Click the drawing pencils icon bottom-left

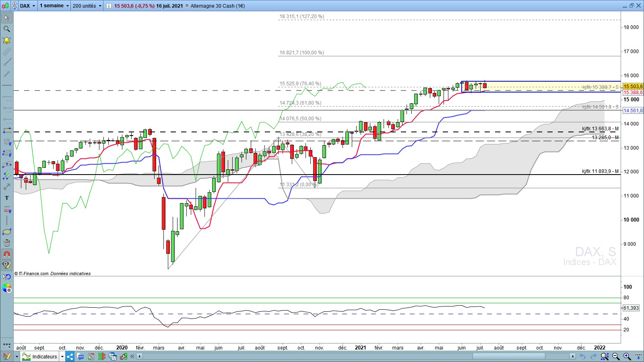click(7, 356)
